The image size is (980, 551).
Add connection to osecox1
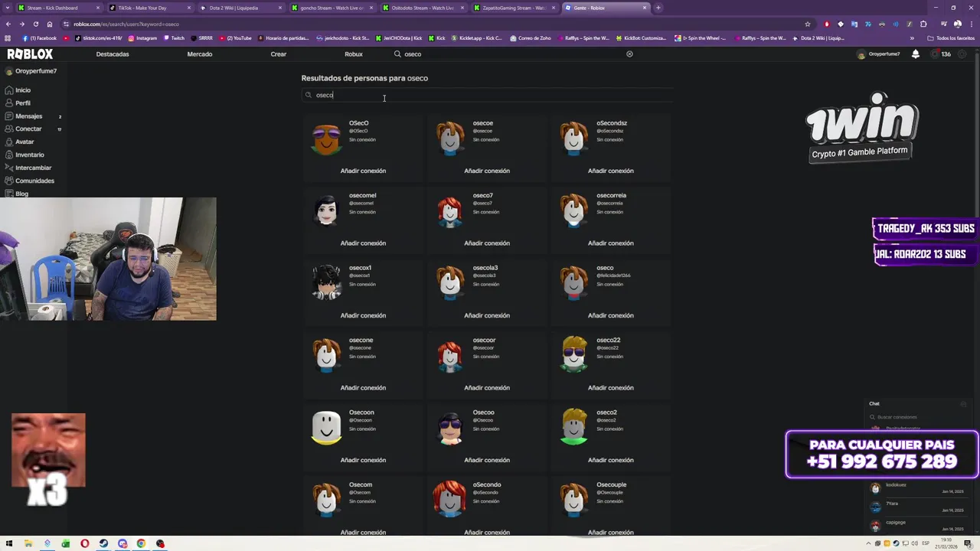(363, 315)
